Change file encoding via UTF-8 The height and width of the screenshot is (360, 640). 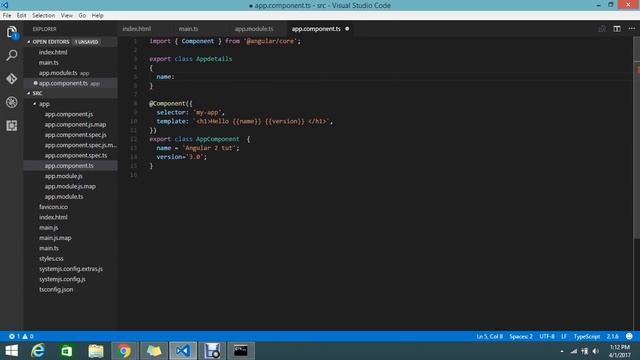pos(547,336)
